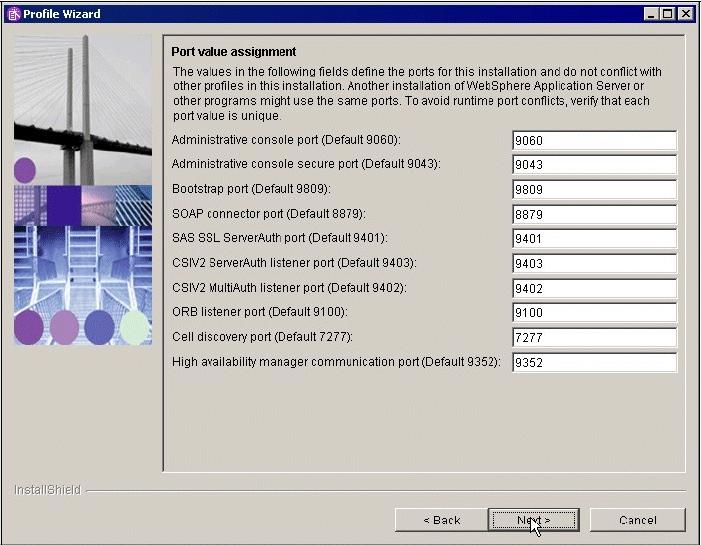Click the 'Administrative console port (Default 9060)' label

[x=286, y=140]
